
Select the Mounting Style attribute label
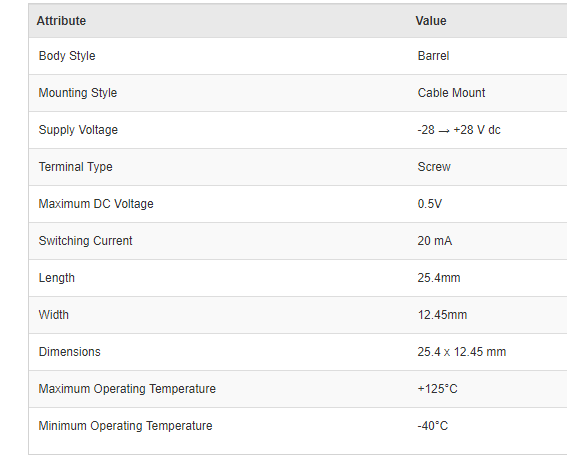click(78, 93)
